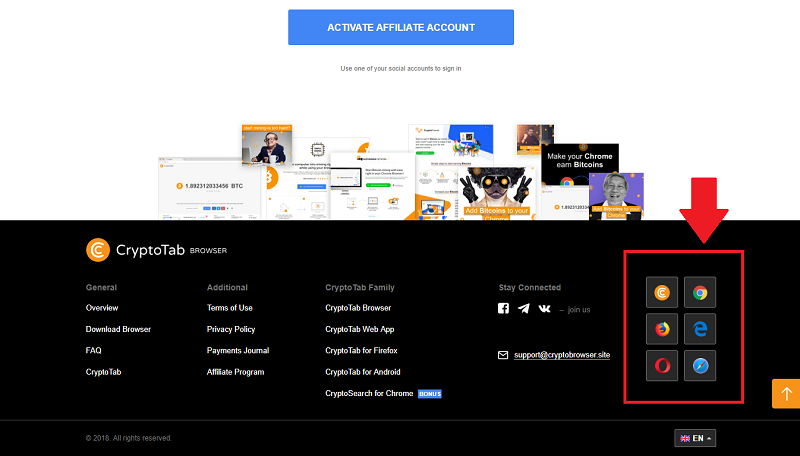Image resolution: width=800 pixels, height=456 pixels.
Task: Go to Download Browser link
Action: point(118,329)
